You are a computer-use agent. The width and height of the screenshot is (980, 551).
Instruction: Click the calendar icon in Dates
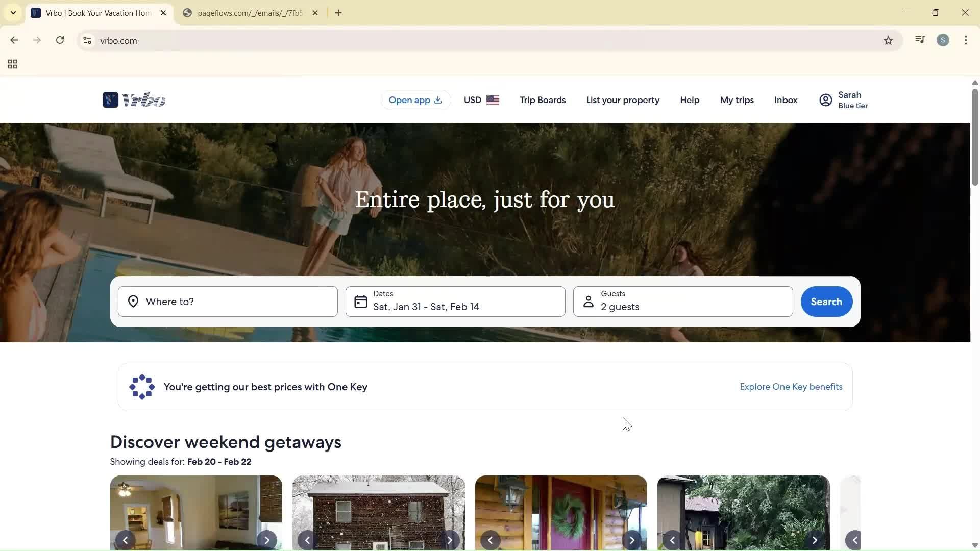[360, 302]
